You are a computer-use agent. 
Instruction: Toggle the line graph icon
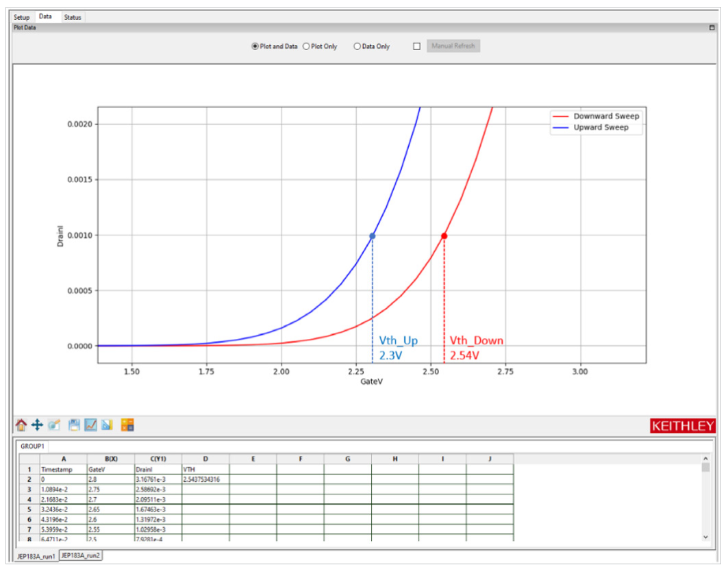coord(90,425)
